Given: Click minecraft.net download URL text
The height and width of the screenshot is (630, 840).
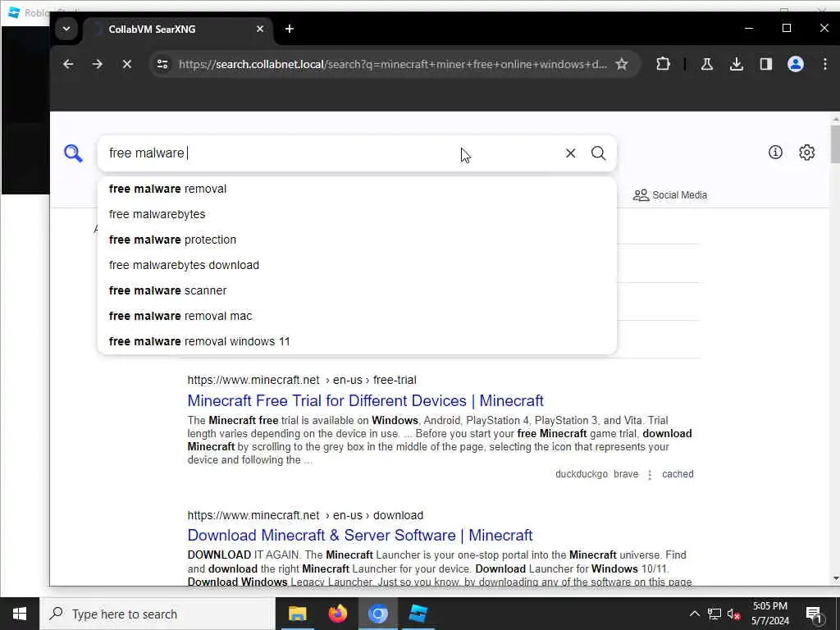Looking at the screenshot, I should point(305,515).
